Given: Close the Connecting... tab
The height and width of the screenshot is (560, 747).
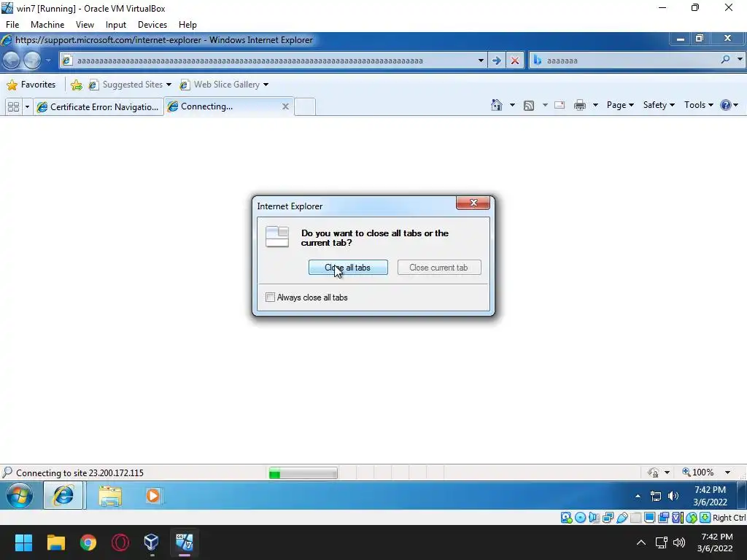Looking at the screenshot, I should click(285, 106).
